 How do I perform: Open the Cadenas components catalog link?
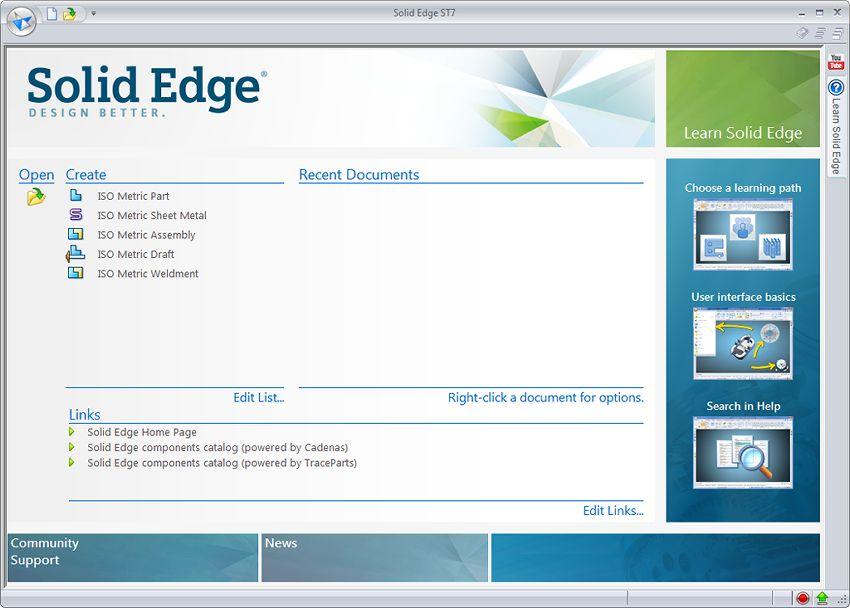(x=217, y=448)
